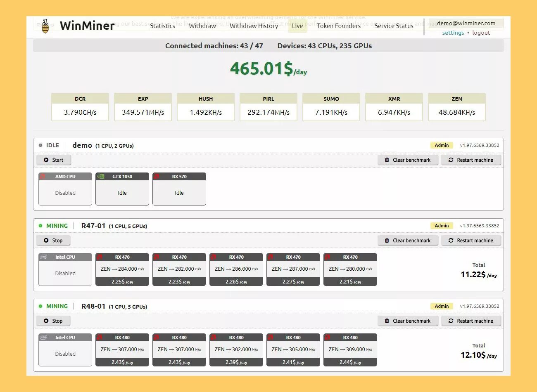Select the RX 570 device card
The image size is (537, 392).
point(179,189)
